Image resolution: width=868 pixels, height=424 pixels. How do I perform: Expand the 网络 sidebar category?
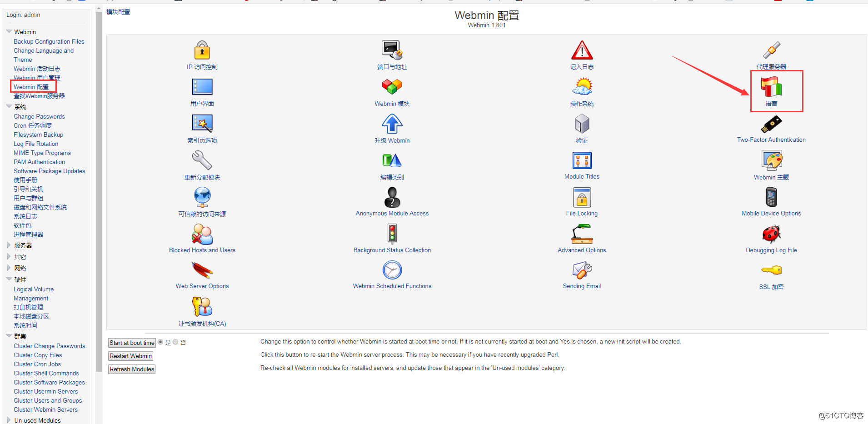coord(9,268)
